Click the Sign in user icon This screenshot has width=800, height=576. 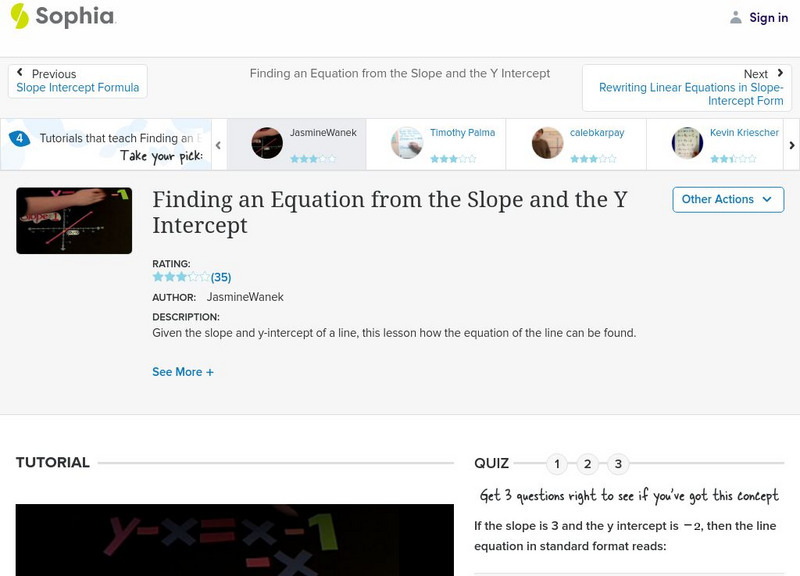pos(736,17)
